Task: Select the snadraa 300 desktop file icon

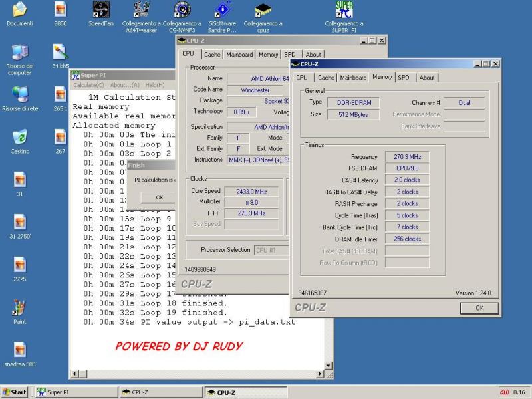Action: point(20,350)
